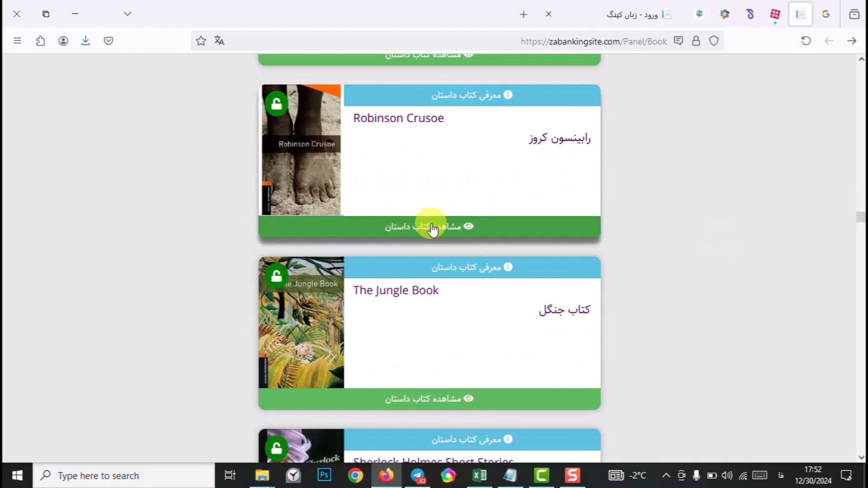This screenshot has height=488, width=868.
Task: Click the page scrollbar thumb
Action: click(x=861, y=217)
